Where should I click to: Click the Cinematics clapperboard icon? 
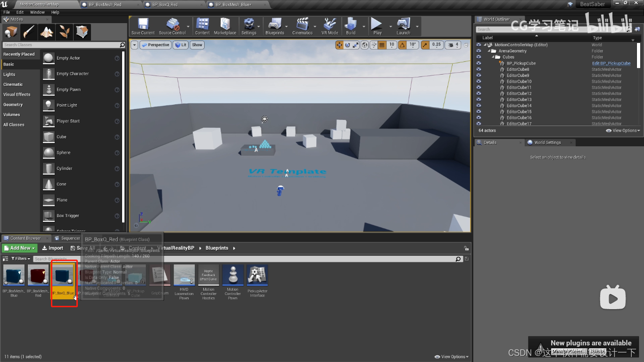[x=302, y=26]
